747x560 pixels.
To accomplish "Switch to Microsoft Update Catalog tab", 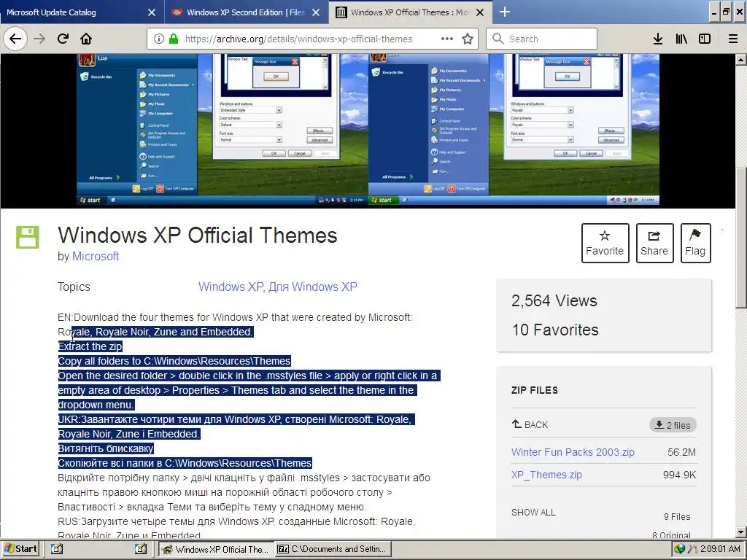I will 82,12.
